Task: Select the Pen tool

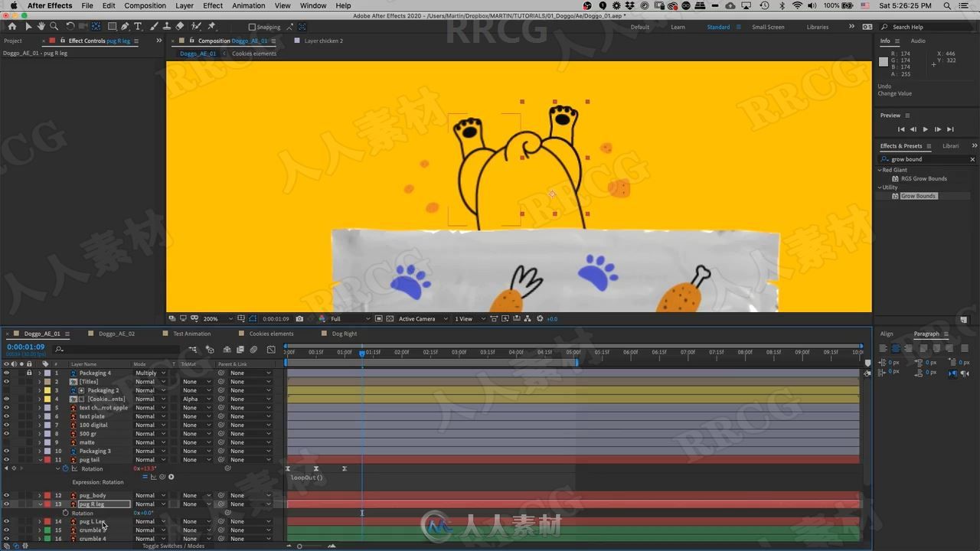Action: (125, 26)
